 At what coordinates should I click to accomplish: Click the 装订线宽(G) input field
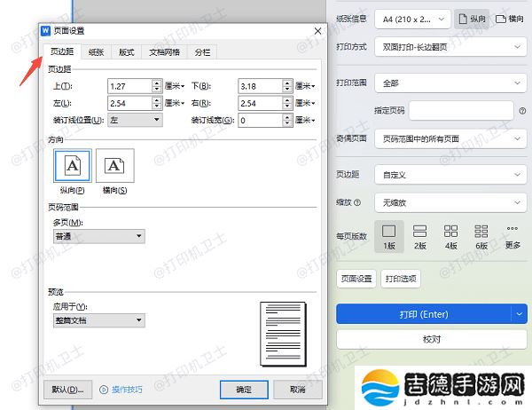tap(260, 120)
